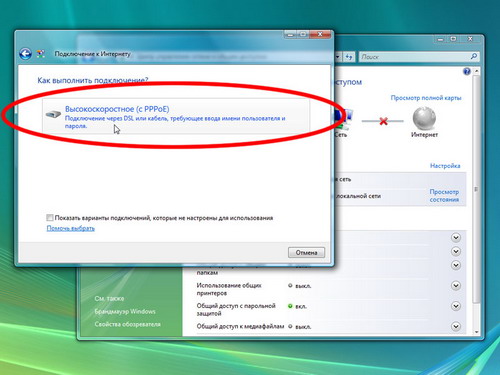Open Свойства обозревателя in sidebar

pyautogui.click(x=127, y=324)
